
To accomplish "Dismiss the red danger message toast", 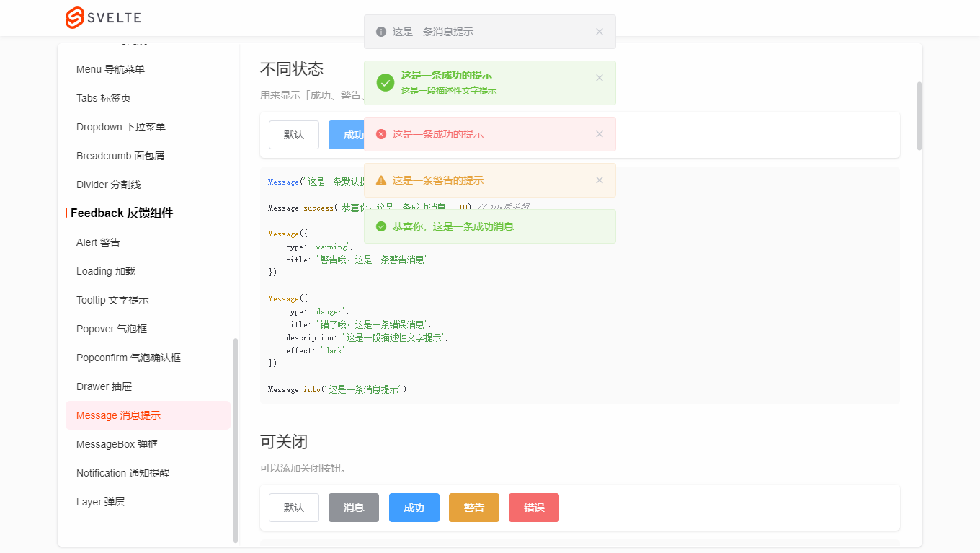I will click(599, 134).
